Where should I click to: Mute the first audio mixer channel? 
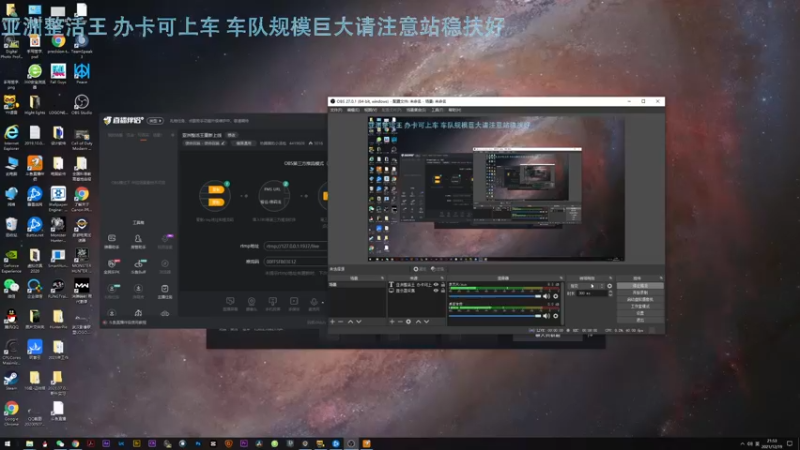546,296
